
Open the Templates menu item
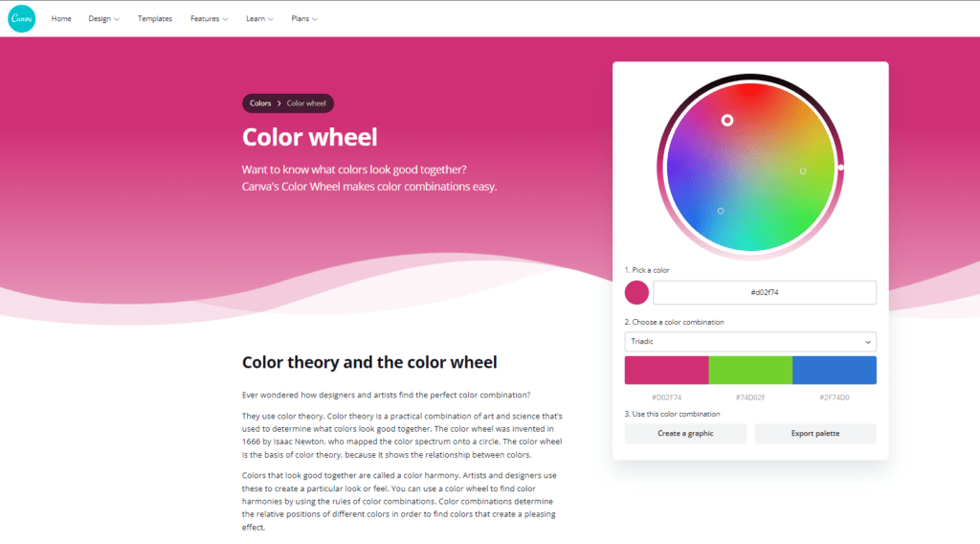tap(155, 19)
